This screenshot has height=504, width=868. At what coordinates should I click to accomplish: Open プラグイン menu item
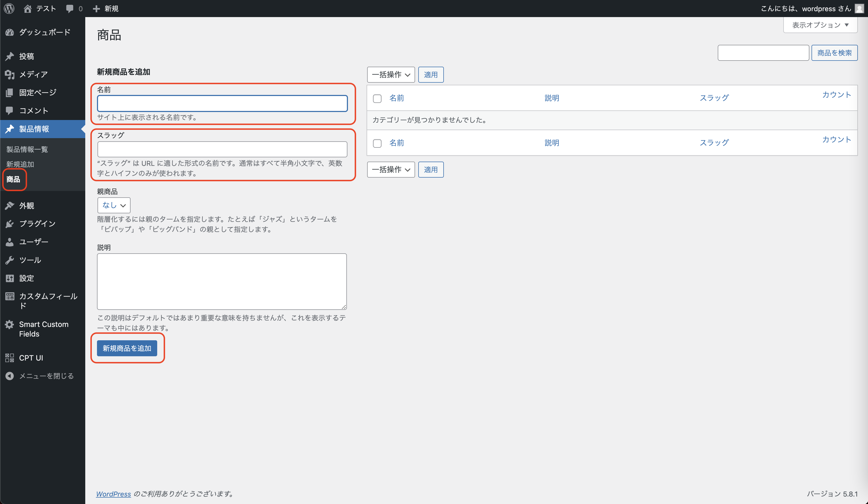point(43,224)
